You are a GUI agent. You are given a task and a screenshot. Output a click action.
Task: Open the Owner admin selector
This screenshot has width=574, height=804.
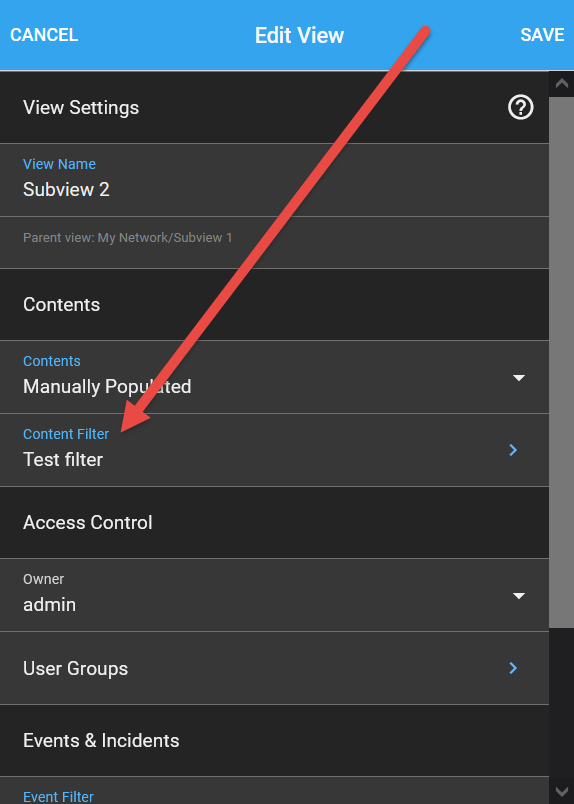click(x=274, y=595)
